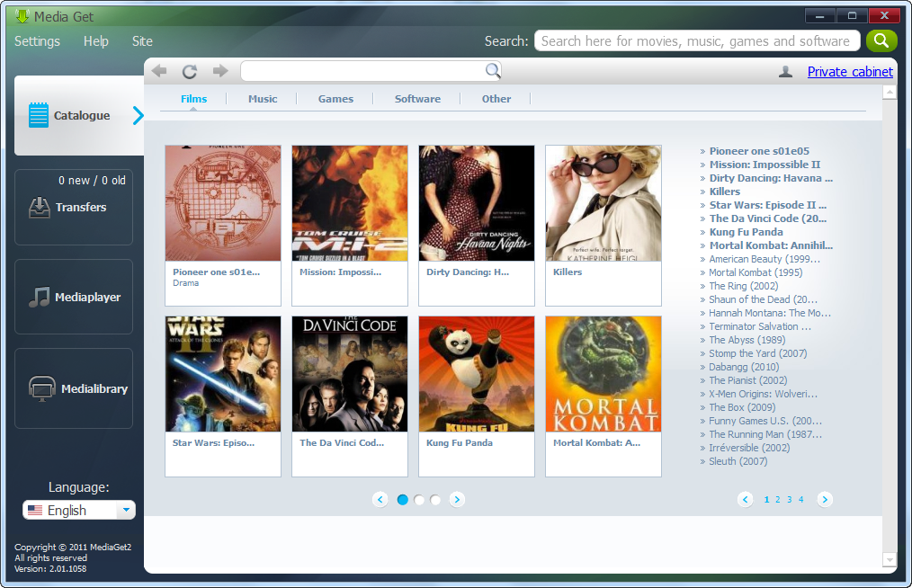Click the main search input field
Screen dimensions: 912x588
697,40
